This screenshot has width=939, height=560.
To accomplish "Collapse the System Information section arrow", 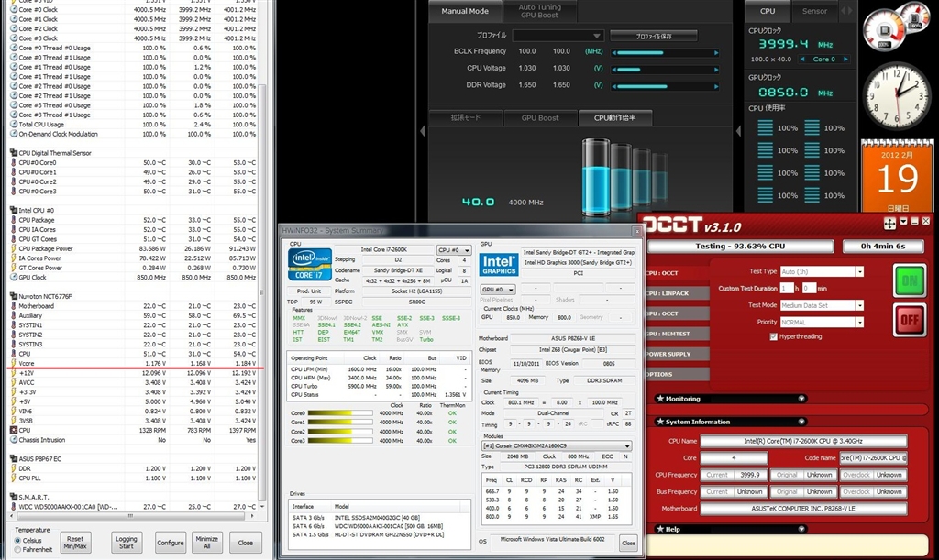I will click(x=801, y=422).
